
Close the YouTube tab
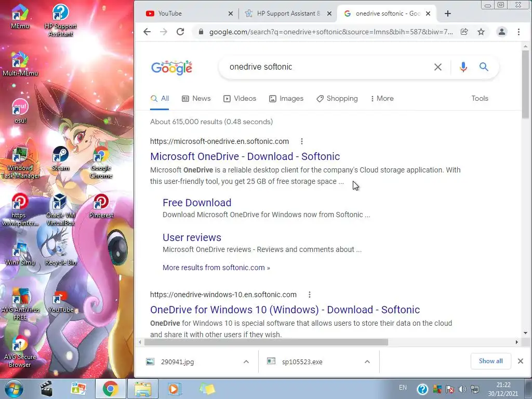tap(231, 14)
